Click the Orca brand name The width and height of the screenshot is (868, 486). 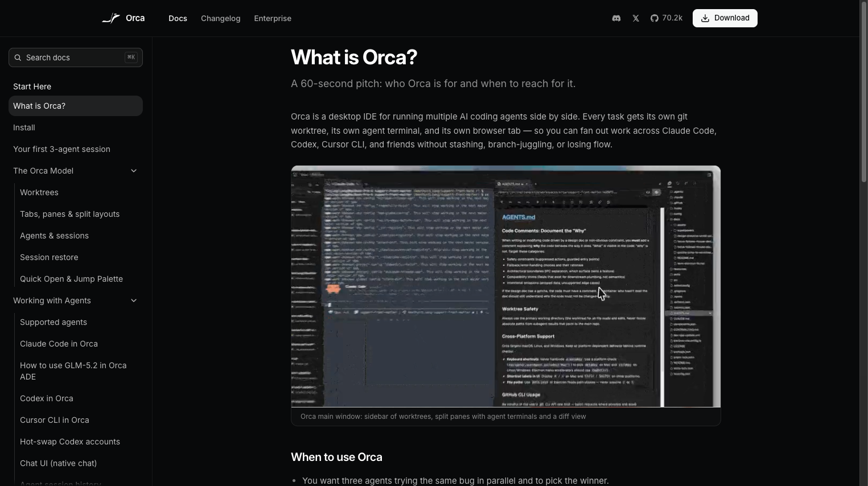tap(135, 18)
